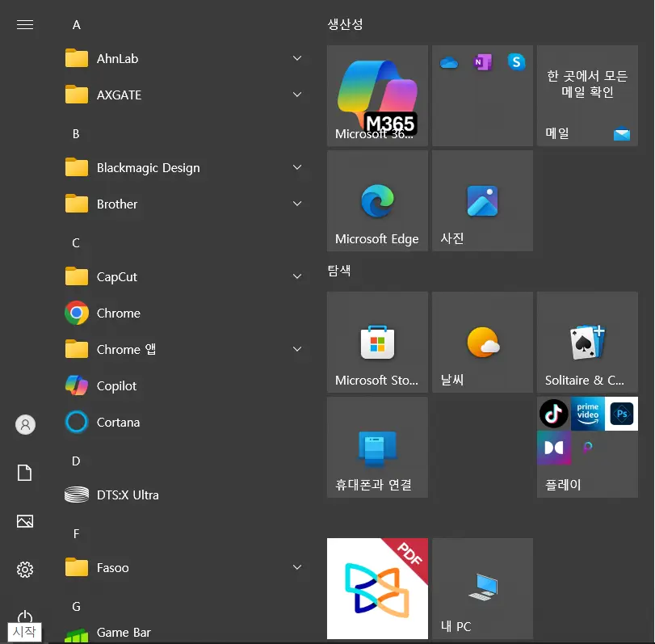Click the letter B section header

76,134
